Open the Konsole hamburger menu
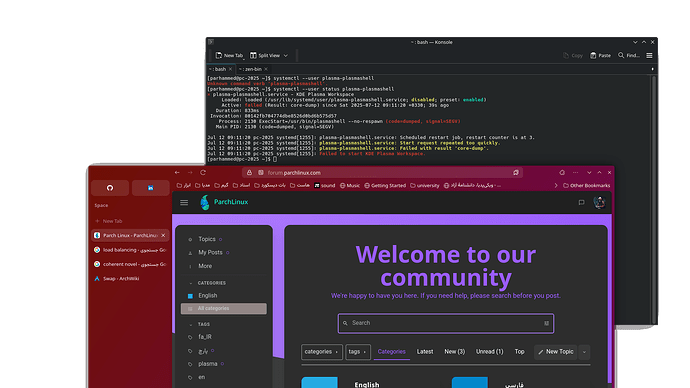The image size is (690, 388). 649,55
